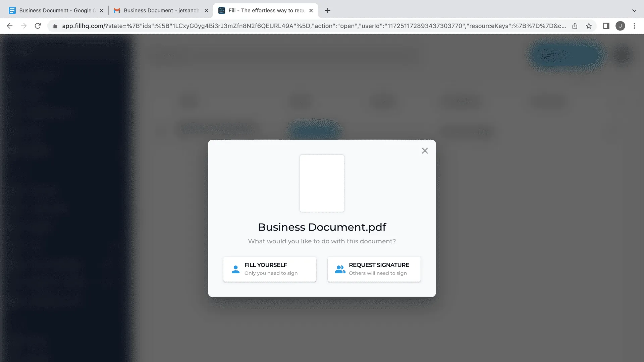Open the side panel icon
644x362 pixels.
click(606, 26)
